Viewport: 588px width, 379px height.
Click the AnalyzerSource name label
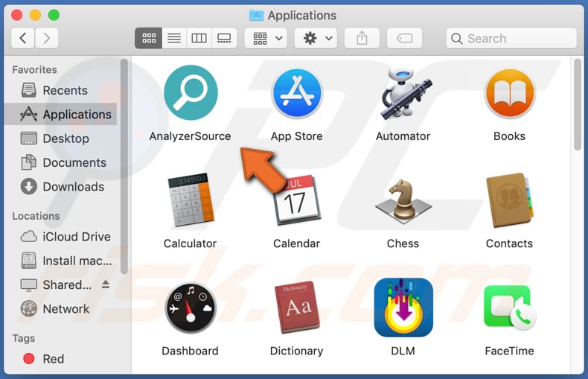[190, 136]
